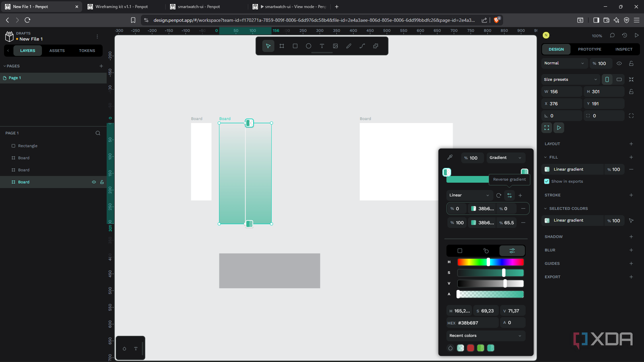
Task: Expand the Recent colors dropdown
Action: [486, 336]
